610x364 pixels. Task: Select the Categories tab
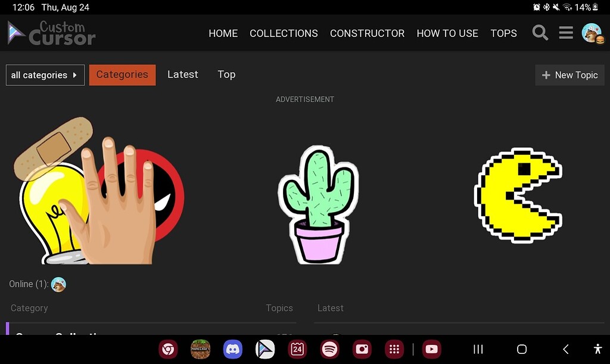tap(122, 74)
